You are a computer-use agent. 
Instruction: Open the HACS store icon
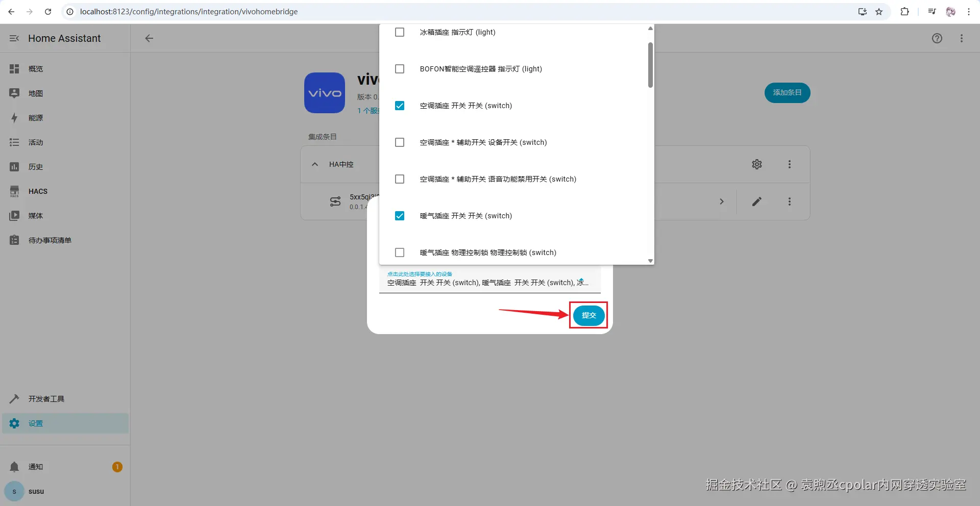point(14,191)
